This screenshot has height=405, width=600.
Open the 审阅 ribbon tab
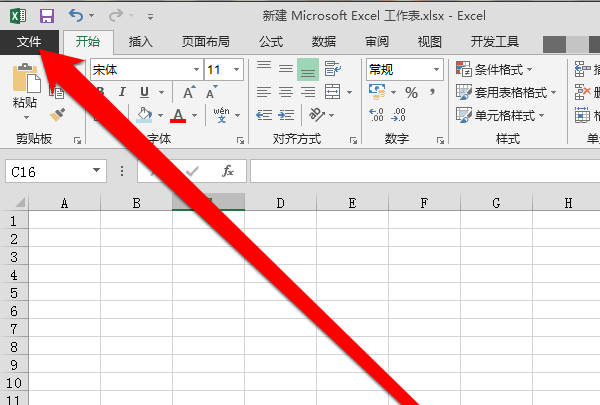(x=377, y=42)
